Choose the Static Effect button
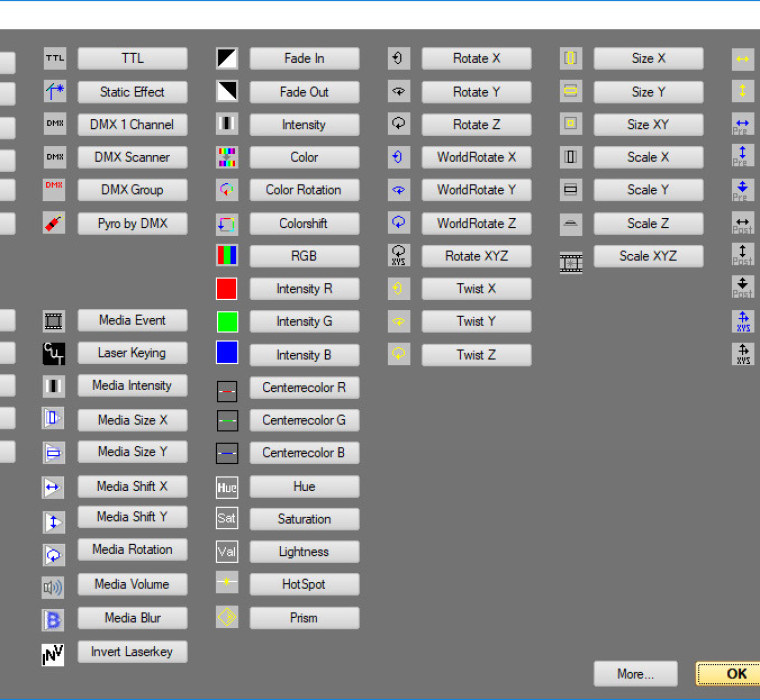The image size is (760, 700). point(132,92)
